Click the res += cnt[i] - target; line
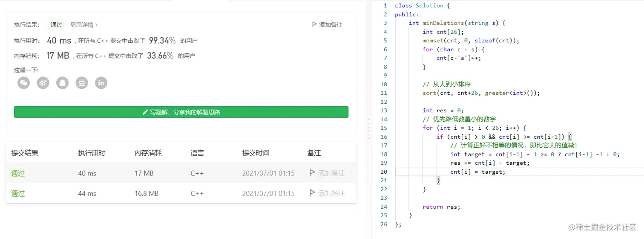This screenshot has height=239, width=644. click(x=490, y=163)
